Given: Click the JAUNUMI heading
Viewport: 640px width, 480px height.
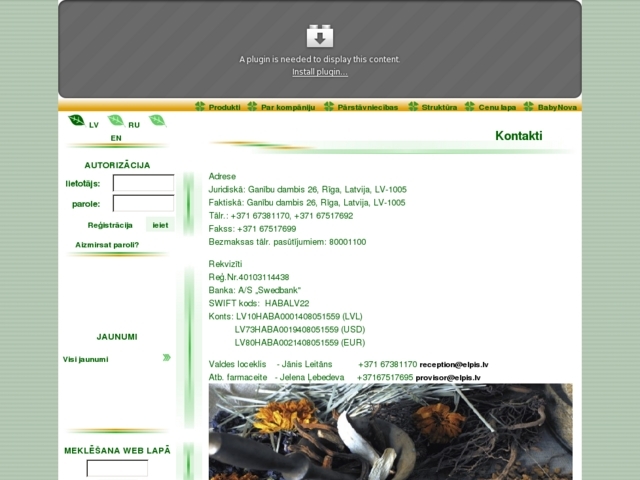Looking at the screenshot, I should (x=117, y=337).
